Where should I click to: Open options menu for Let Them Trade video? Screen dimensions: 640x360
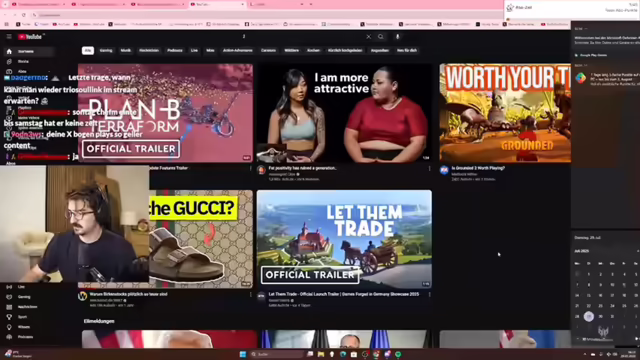(429, 294)
